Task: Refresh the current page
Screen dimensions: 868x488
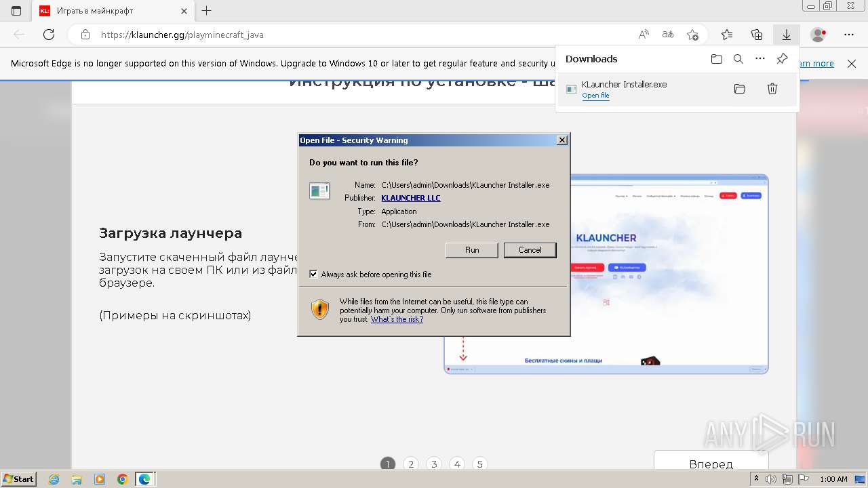Action: [x=48, y=35]
